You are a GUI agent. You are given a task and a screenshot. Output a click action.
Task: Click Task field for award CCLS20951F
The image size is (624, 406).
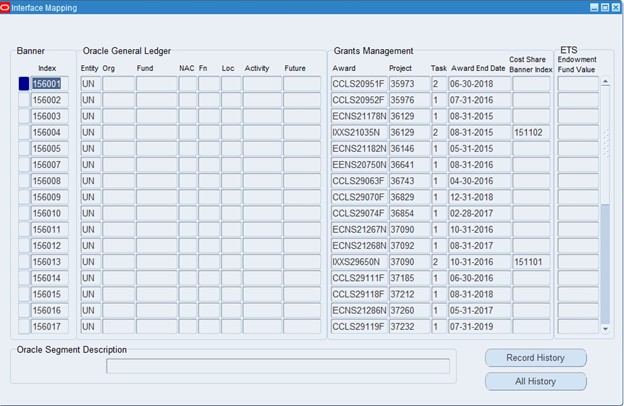[x=438, y=84]
